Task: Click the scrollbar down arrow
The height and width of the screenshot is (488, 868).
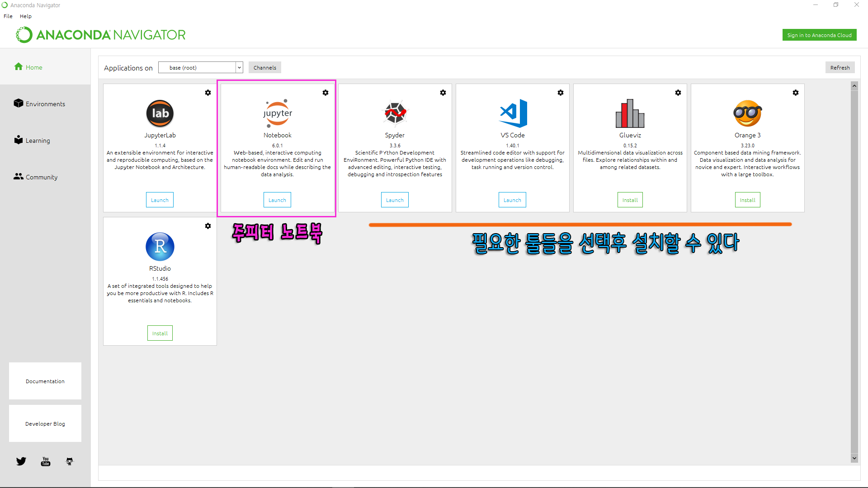Action: (x=854, y=458)
